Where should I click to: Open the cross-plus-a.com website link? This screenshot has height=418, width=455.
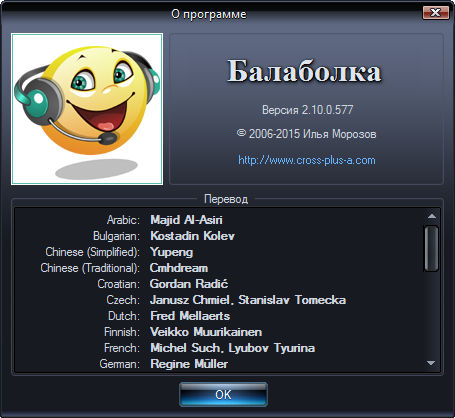pyautogui.click(x=307, y=160)
